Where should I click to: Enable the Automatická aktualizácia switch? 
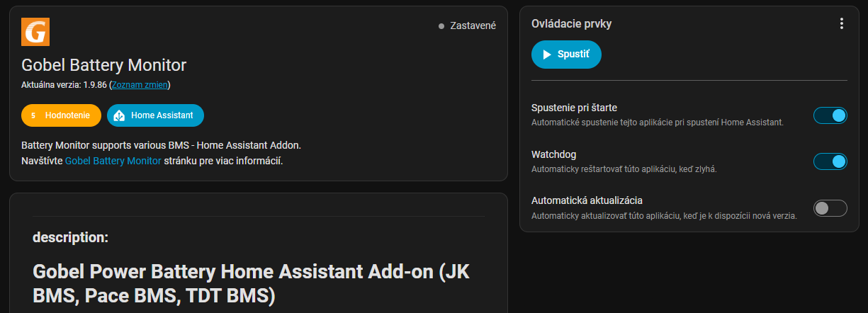pyautogui.click(x=830, y=208)
